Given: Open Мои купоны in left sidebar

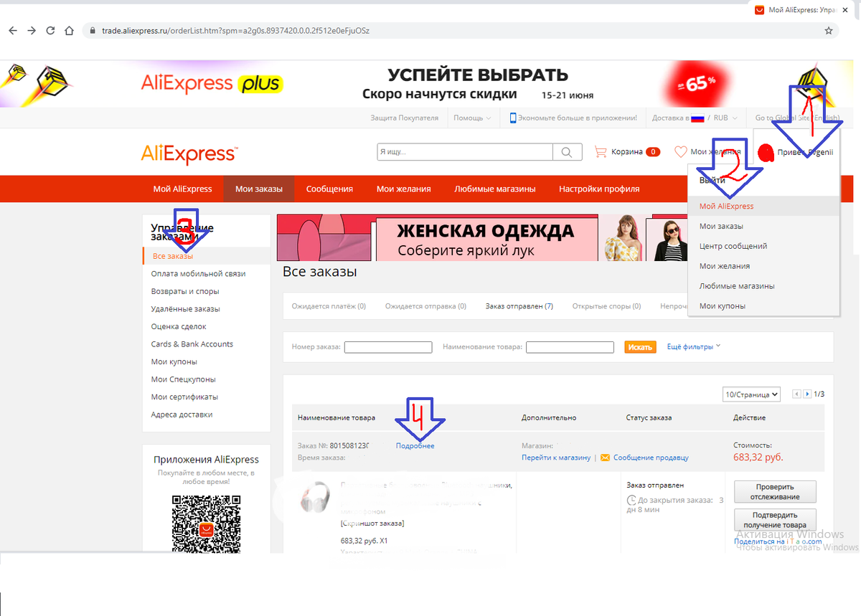Looking at the screenshot, I should tap(174, 362).
